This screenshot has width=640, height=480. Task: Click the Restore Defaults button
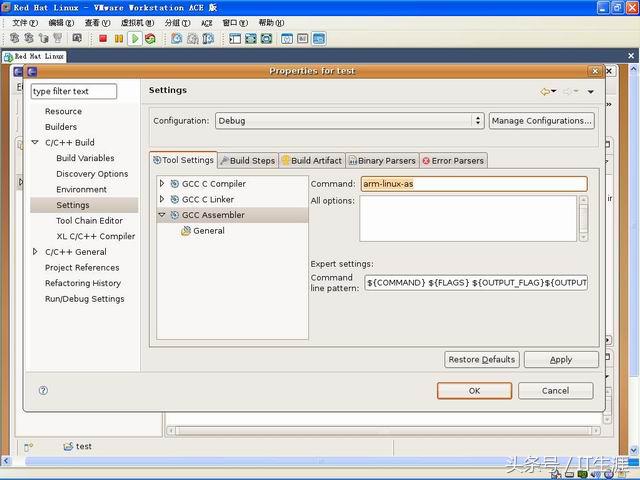point(482,360)
